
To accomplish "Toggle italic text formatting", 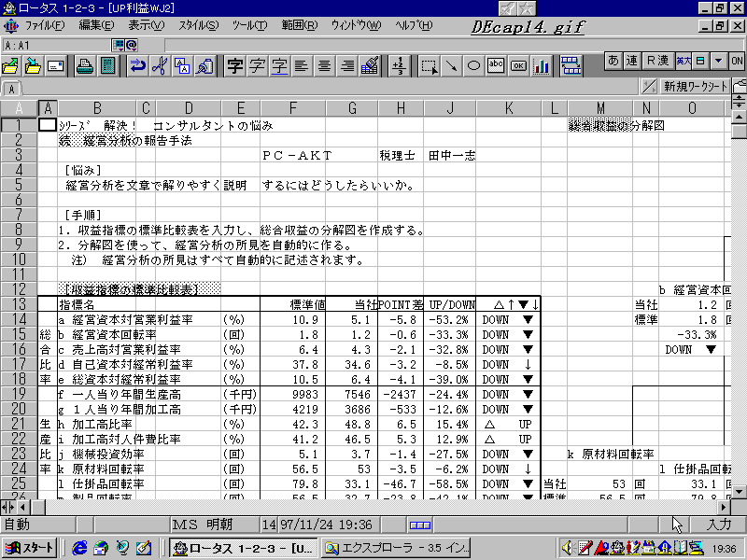I will (x=257, y=65).
